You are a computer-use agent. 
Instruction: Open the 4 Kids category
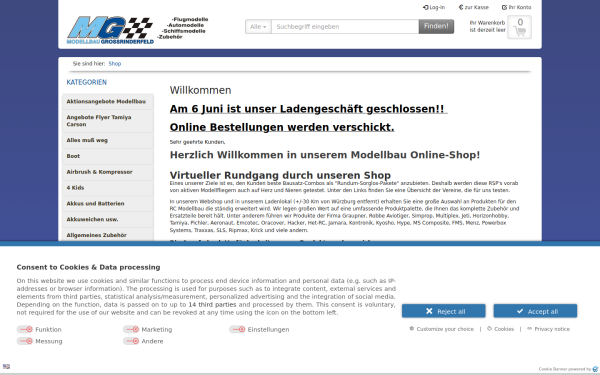pyautogui.click(x=108, y=188)
